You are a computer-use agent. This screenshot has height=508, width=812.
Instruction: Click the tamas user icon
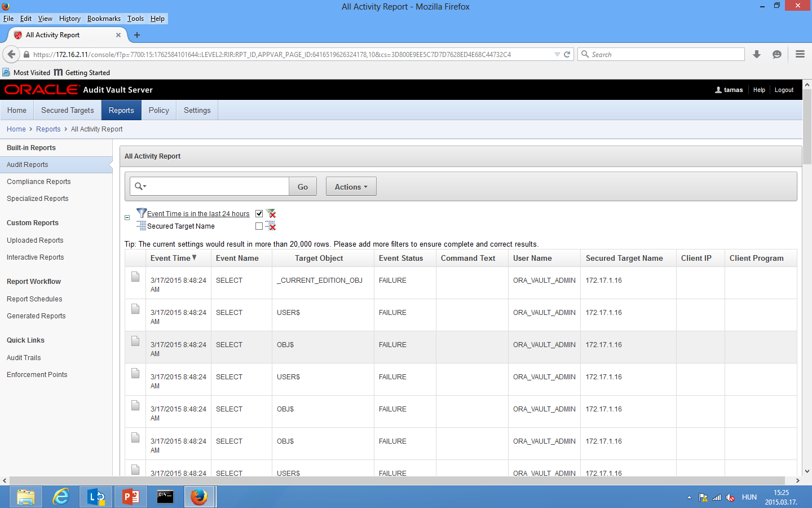coord(718,90)
